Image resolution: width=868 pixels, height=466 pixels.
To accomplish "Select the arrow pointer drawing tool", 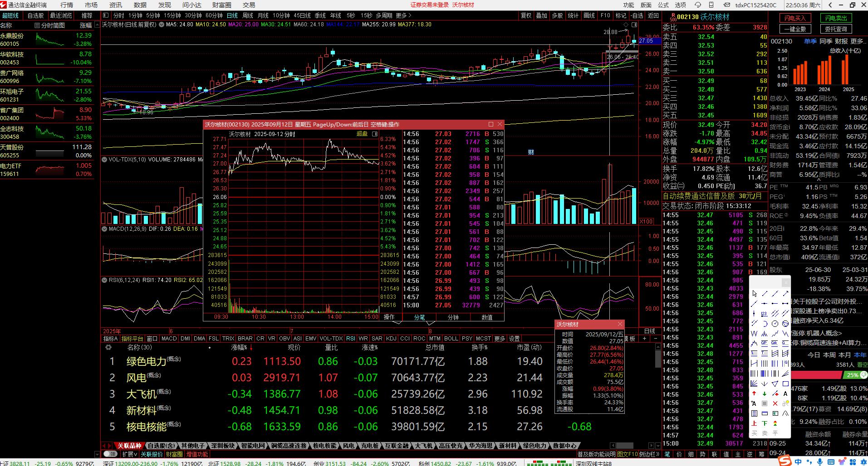I will coord(754,294).
